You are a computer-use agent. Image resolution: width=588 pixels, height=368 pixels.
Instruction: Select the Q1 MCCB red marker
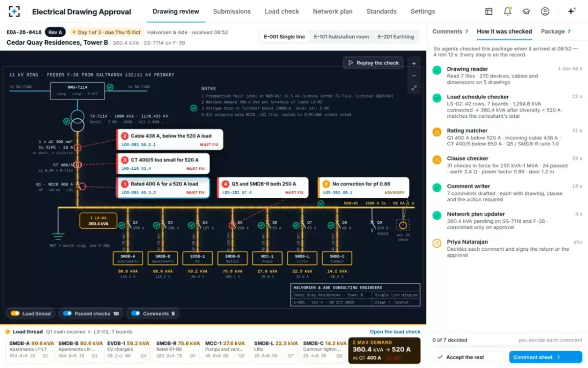[82, 186]
